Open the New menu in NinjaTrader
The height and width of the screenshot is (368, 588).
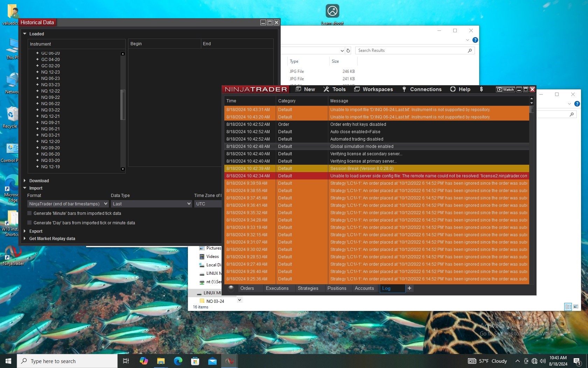pos(305,89)
